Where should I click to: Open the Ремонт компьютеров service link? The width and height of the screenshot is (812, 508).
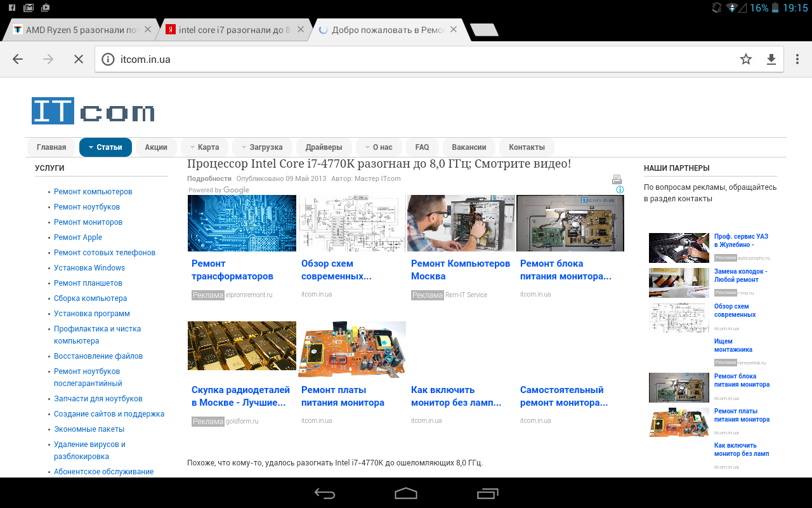click(93, 192)
